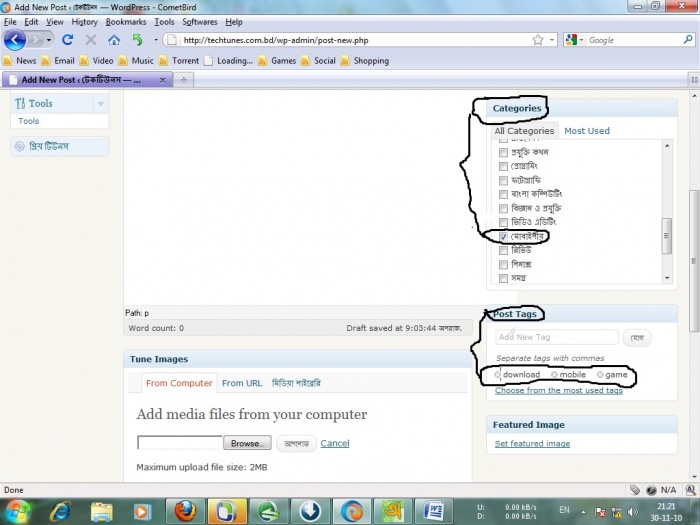Check the বিজ্ঞান ও প্রযুক্তি category box
The width and height of the screenshot is (700, 525).
(x=503, y=208)
